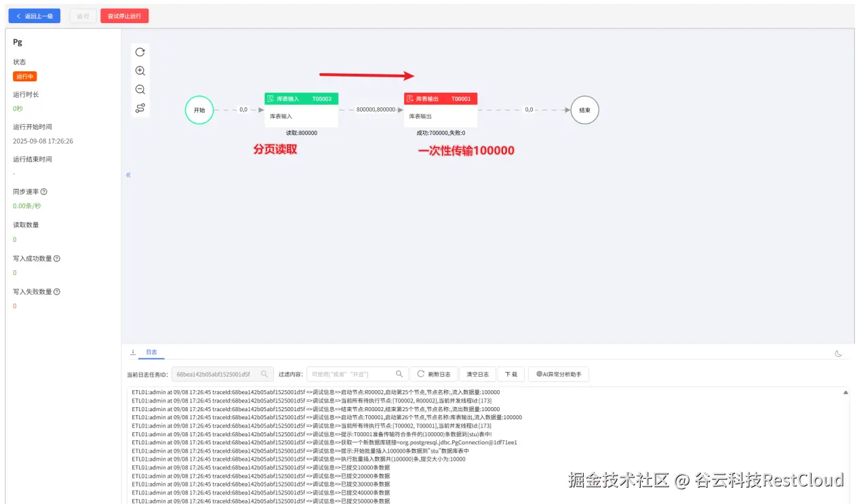Screen dimensions: 859x504
Task: Click the log line mentioning org.postgresql.jdbc.PgConnection
Action: [324, 442]
